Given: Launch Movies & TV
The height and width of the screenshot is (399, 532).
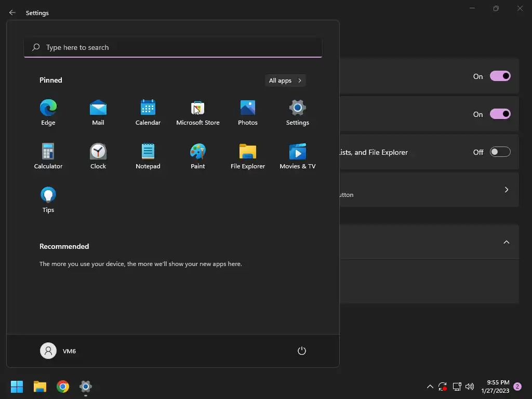Looking at the screenshot, I should tap(298, 156).
